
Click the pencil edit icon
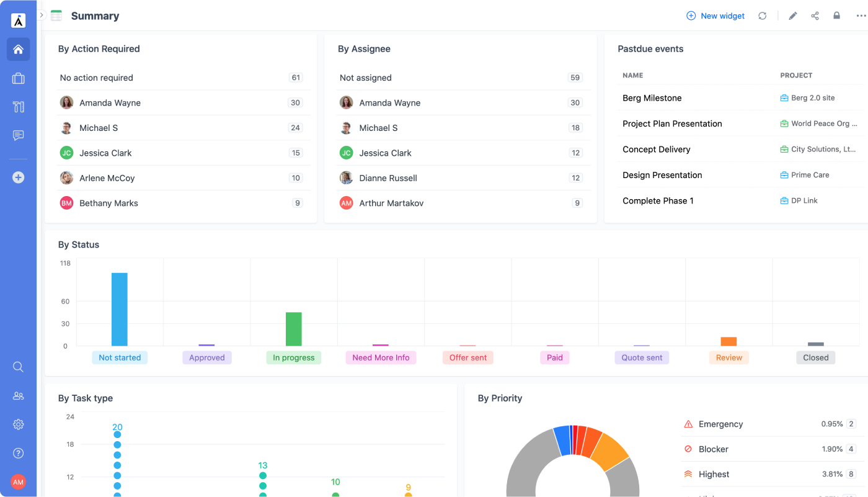pos(793,16)
